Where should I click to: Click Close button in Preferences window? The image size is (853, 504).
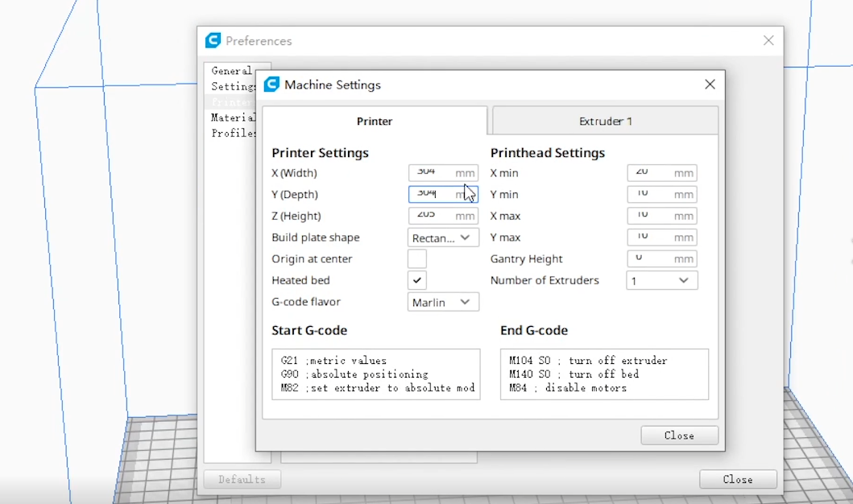click(738, 479)
